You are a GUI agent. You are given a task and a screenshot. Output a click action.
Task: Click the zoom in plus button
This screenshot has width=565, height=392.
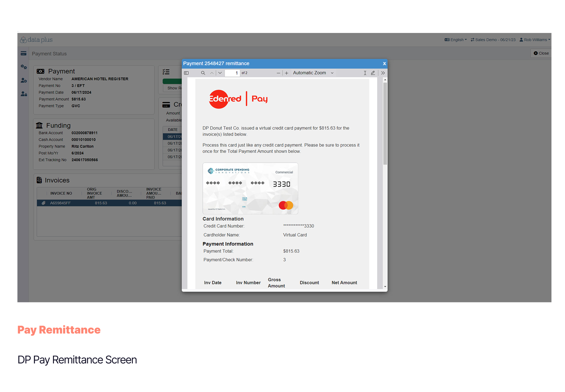286,73
